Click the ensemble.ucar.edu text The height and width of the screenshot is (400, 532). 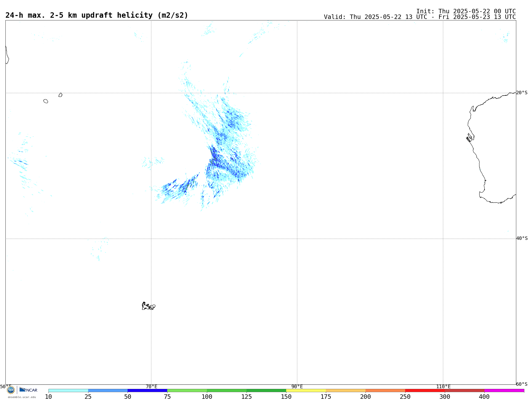(x=22, y=397)
